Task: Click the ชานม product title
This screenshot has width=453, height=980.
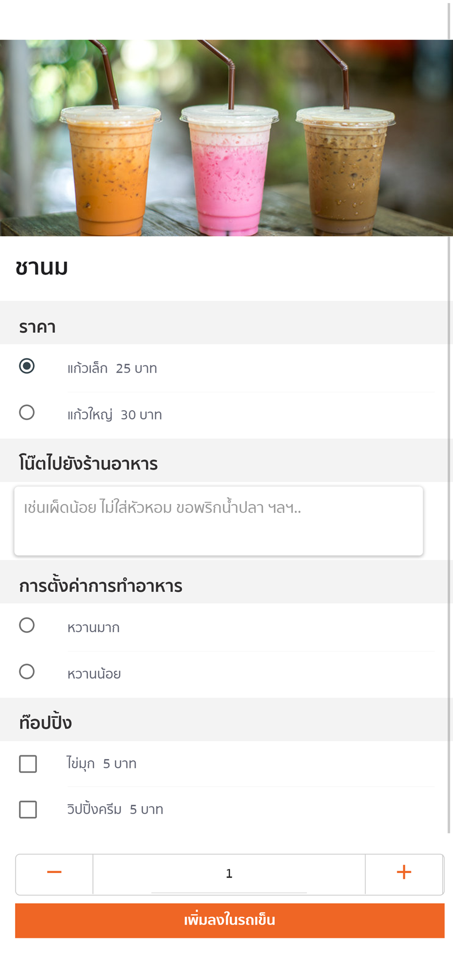Action: [x=42, y=268]
